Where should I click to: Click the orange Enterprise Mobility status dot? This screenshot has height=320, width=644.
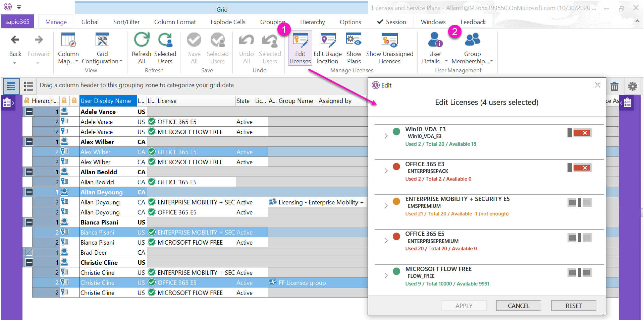396,201
